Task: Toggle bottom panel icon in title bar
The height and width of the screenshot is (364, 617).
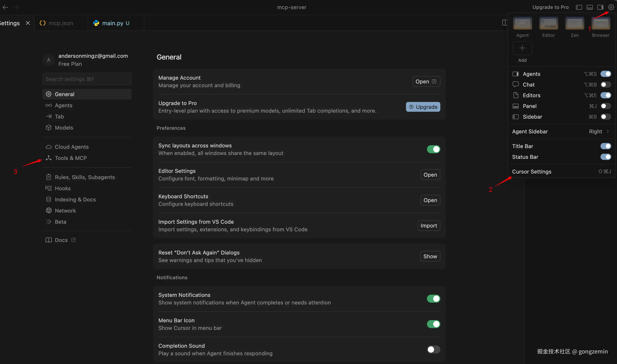Action: [x=590, y=7]
